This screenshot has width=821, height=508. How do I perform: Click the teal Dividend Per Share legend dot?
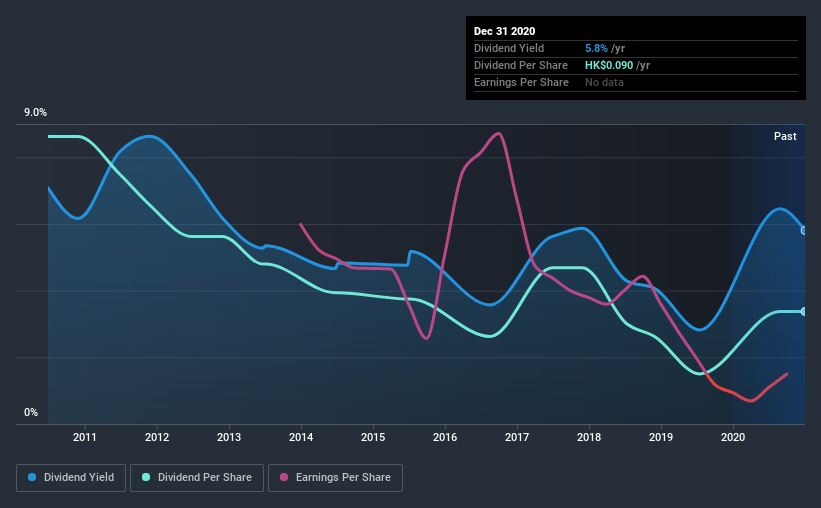click(146, 477)
